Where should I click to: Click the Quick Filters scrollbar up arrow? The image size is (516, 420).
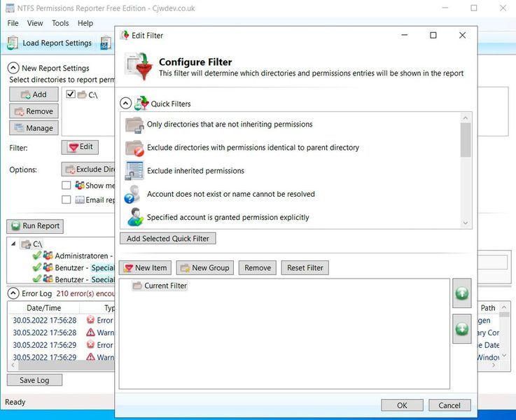466,118
